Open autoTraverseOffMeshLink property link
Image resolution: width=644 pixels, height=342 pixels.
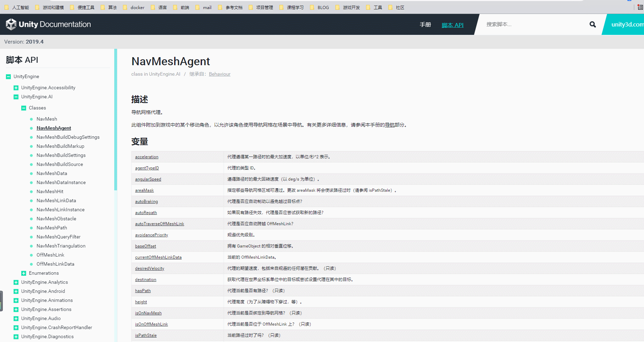click(x=160, y=224)
